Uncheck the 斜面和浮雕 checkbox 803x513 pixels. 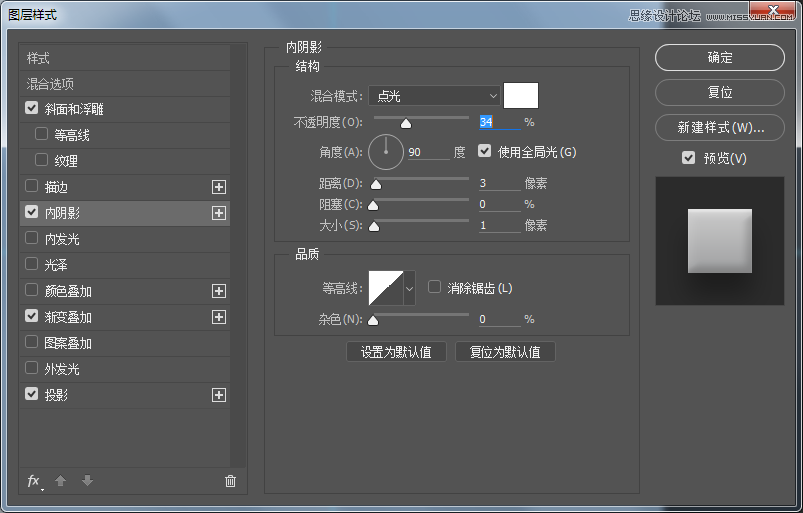click(32, 108)
